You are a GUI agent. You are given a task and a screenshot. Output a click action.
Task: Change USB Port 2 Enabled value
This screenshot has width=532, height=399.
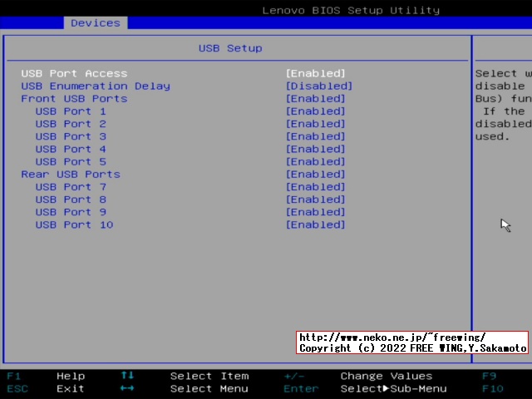(x=315, y=124)
